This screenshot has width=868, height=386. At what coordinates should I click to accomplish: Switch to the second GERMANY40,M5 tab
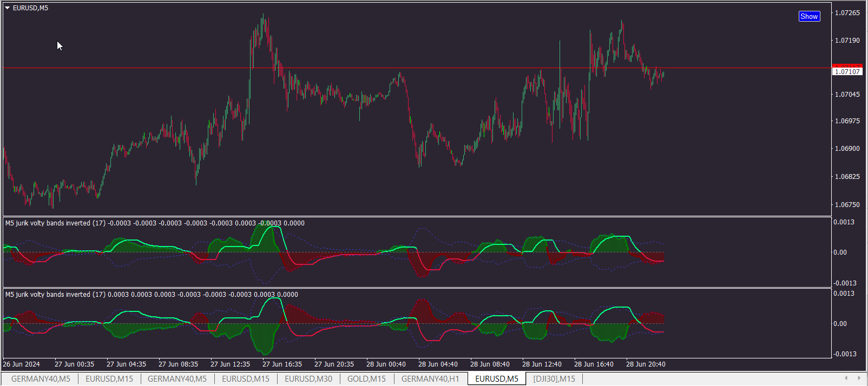177,379
